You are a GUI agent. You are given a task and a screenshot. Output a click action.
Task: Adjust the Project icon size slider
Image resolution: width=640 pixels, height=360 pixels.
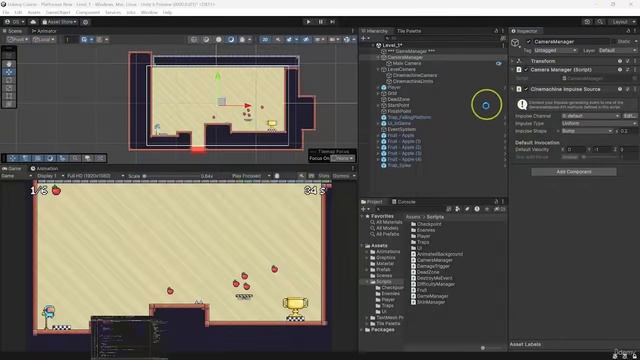pos(491,348)
